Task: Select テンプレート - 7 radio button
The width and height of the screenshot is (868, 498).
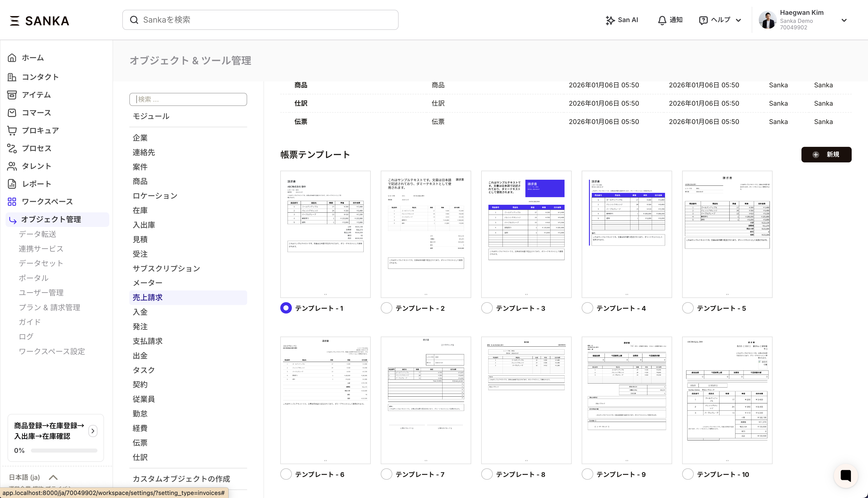Action: tap(386, 474)
